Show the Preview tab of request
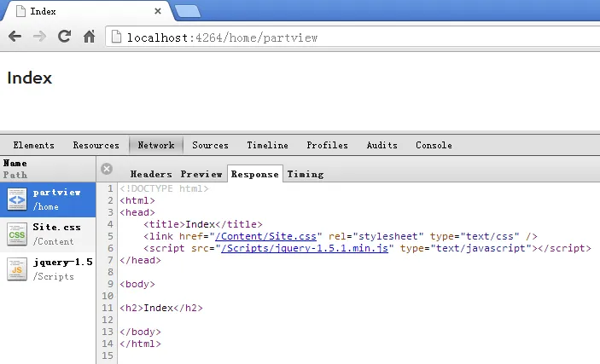This screenshot has width=600, height=364. pos(201,175)
